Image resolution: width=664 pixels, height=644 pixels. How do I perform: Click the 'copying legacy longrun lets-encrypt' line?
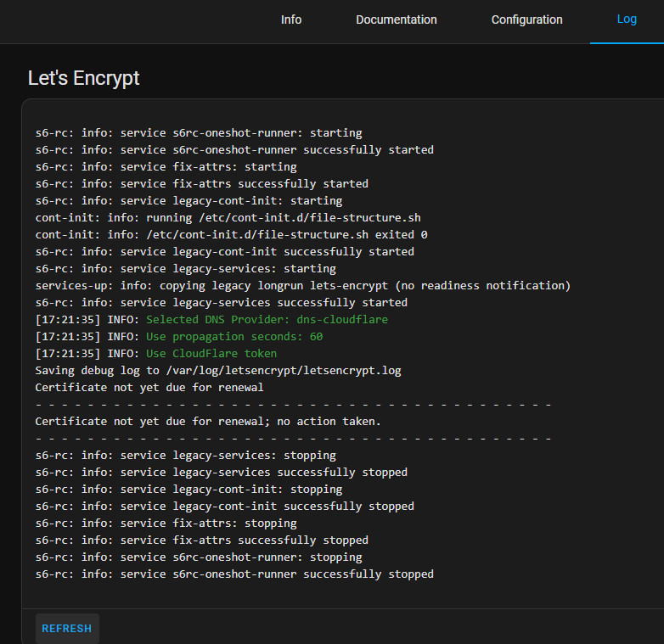pos(302,286)
